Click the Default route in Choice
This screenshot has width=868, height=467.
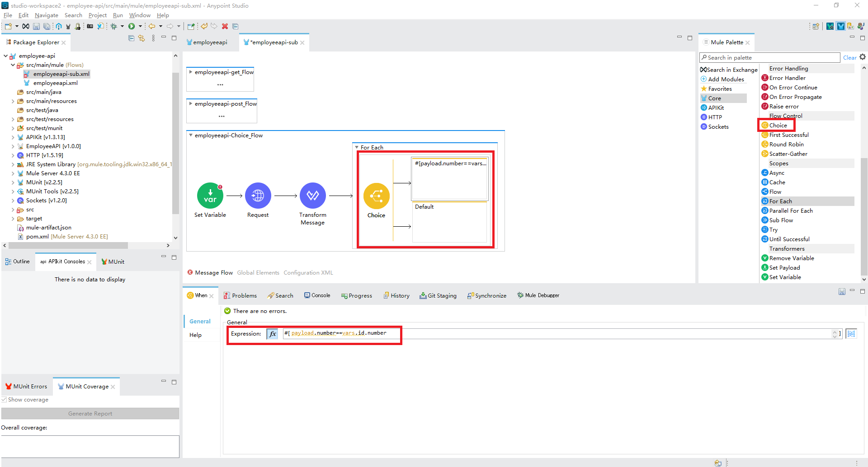(x=449, y=222)
